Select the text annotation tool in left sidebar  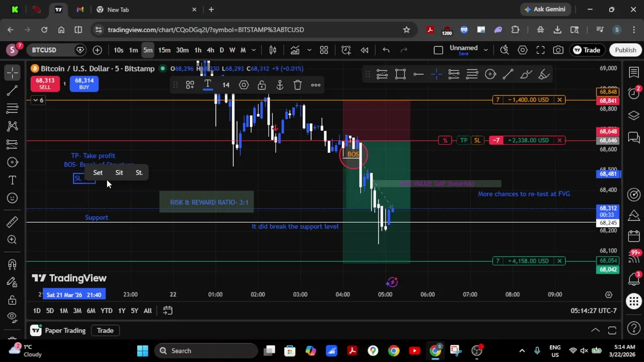pyautogui.click(x=13, y=180)
